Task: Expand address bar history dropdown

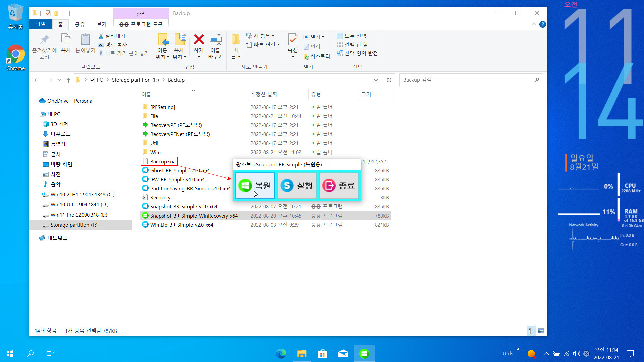Action: coord(376,80)
